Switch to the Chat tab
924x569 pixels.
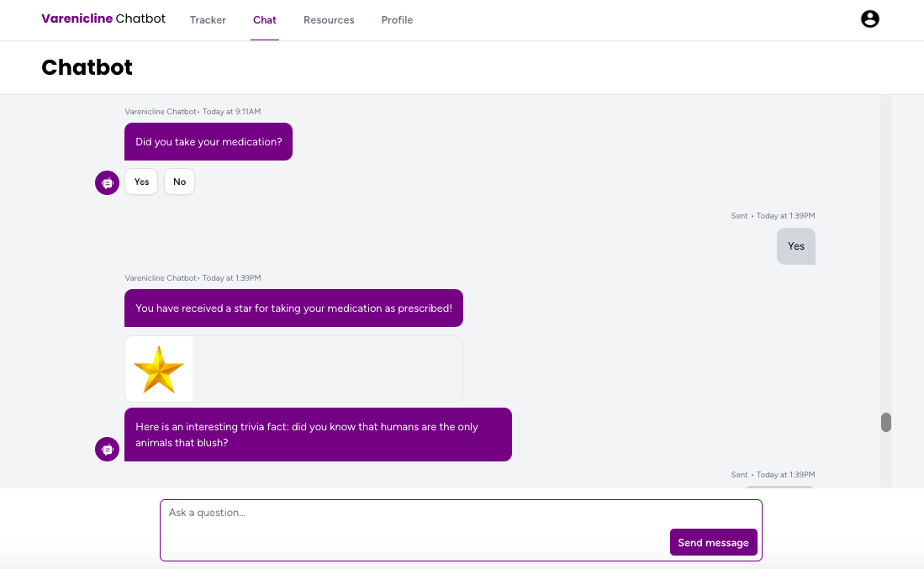point(264,20)
